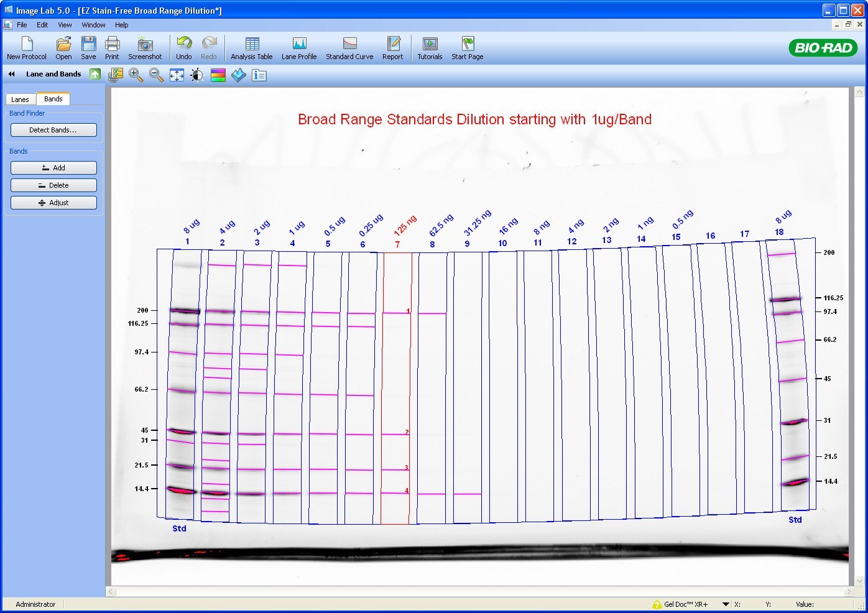Click the 8 ug label above lane 18
This screenshot has height=613, width=868.
click(783, 216)
